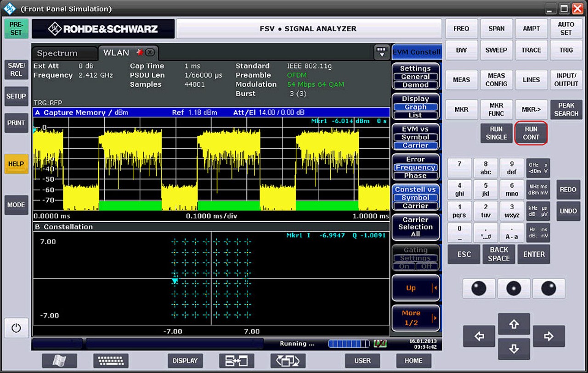Click the RUN SINGLE key

pos(496,133)
